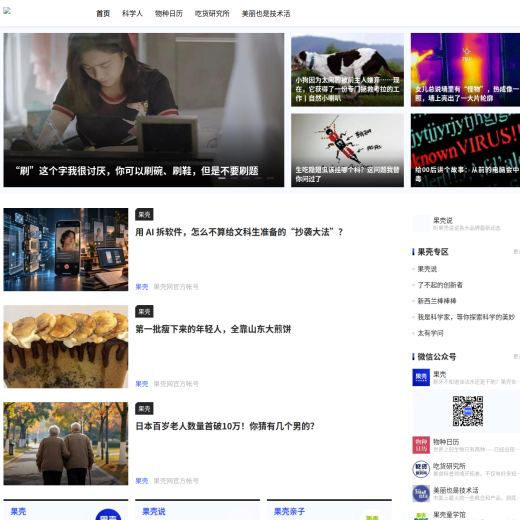Open article 用 AI 拆软件 抄袭大法
The height and width of the screenshot is (520, 520).
(x=239, y=232)
